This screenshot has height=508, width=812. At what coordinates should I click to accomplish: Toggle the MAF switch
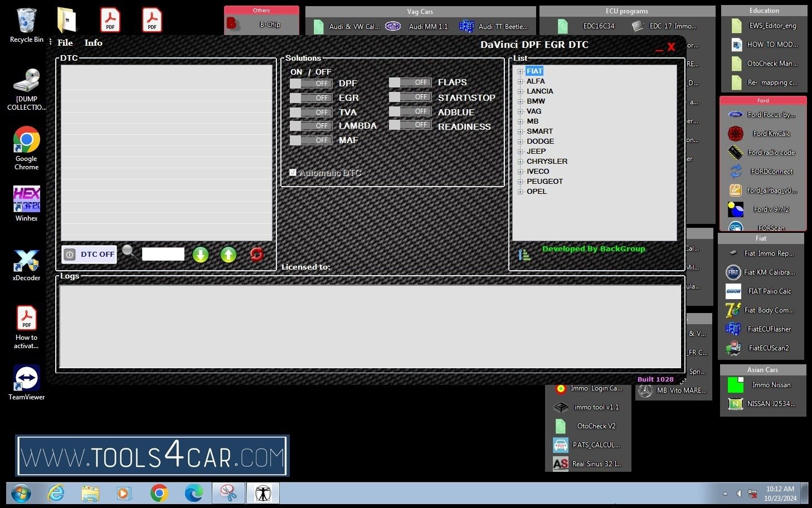click(311, 140)
